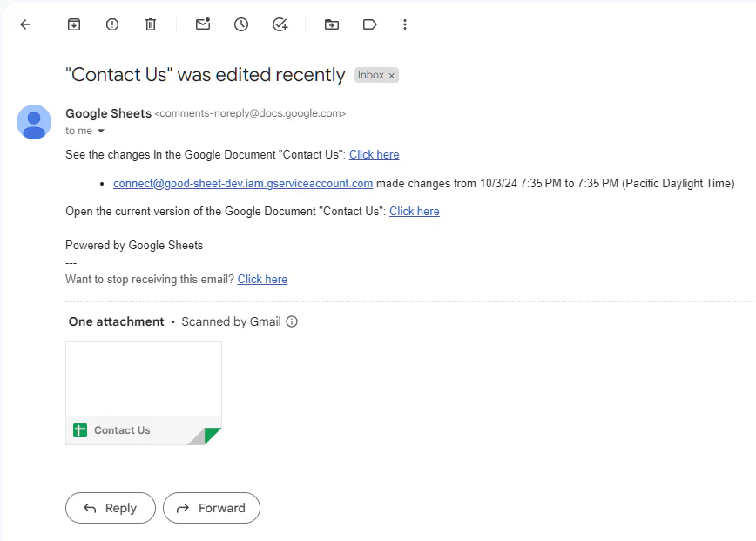756x541 pixels.
Task: Expand the 'to me' recipient details
Action: click(101, 131)
